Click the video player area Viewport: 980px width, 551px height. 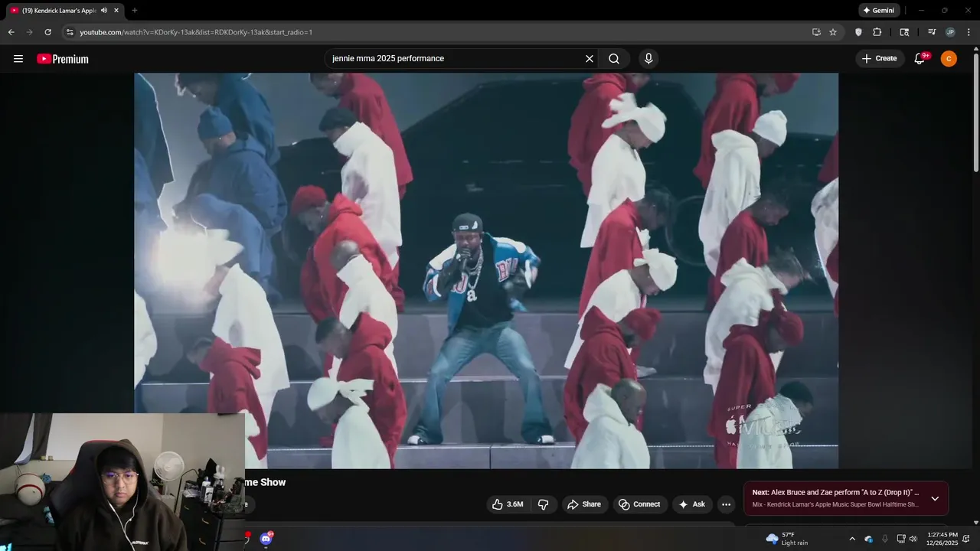click(486, 270)
